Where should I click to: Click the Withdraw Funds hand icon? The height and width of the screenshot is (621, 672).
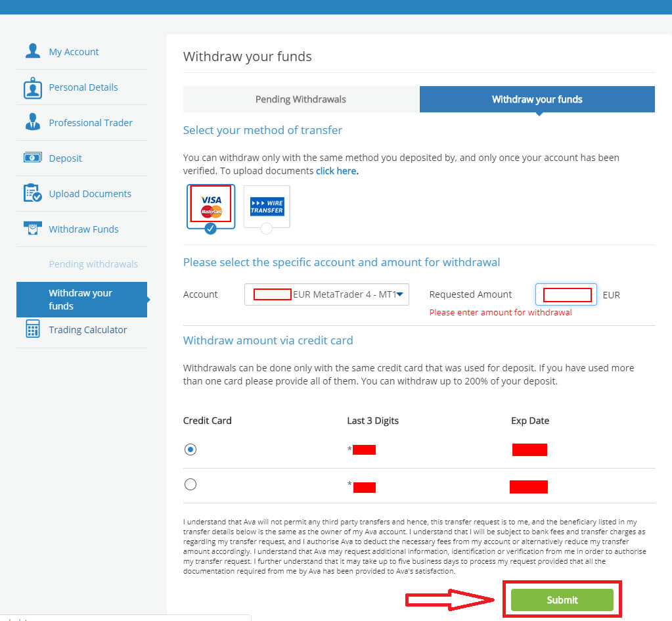[x=33, y=229]
